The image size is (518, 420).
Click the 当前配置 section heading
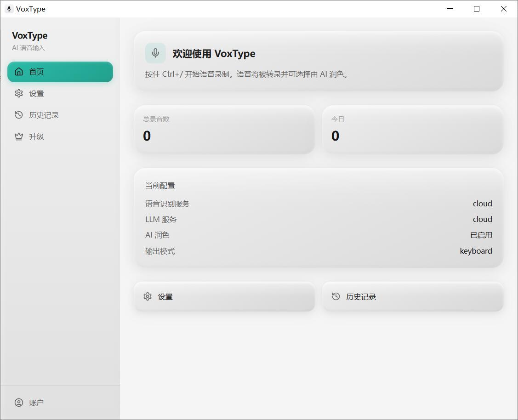(x=160, y=186)
